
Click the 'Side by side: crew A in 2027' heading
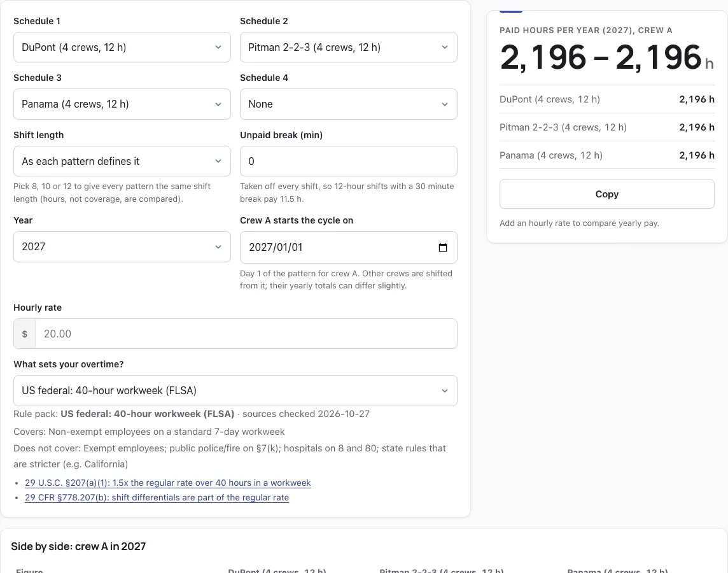click(x=78, y=546)
